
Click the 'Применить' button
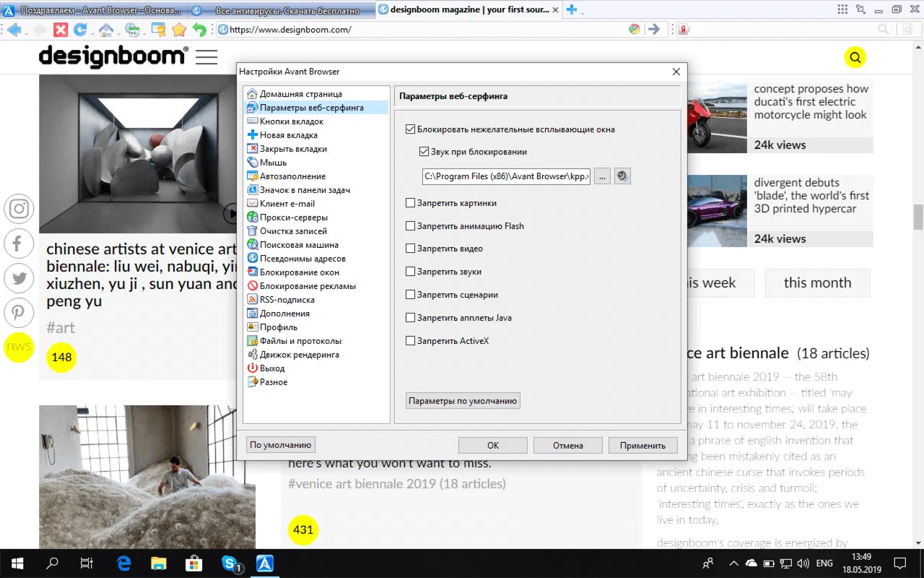point(642,445)
